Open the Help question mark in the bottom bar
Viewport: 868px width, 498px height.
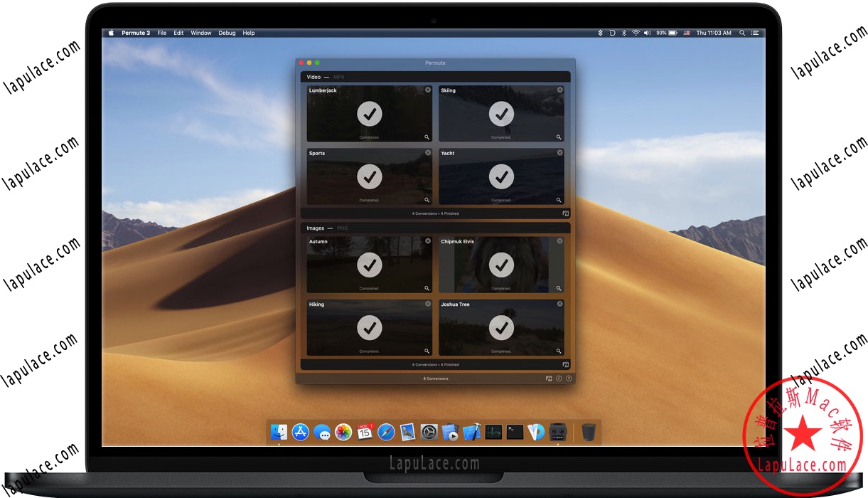coord(568,378)
